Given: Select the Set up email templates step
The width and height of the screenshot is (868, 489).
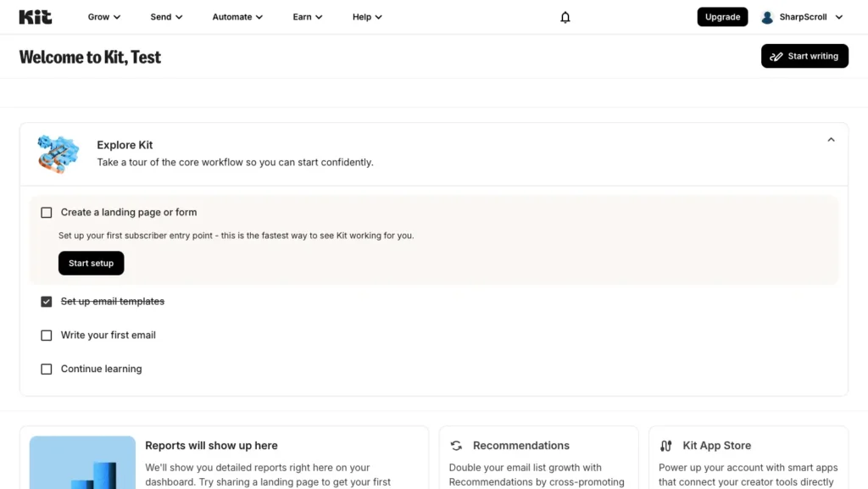Looking at the screenshot, I should [x=113, y=302].
